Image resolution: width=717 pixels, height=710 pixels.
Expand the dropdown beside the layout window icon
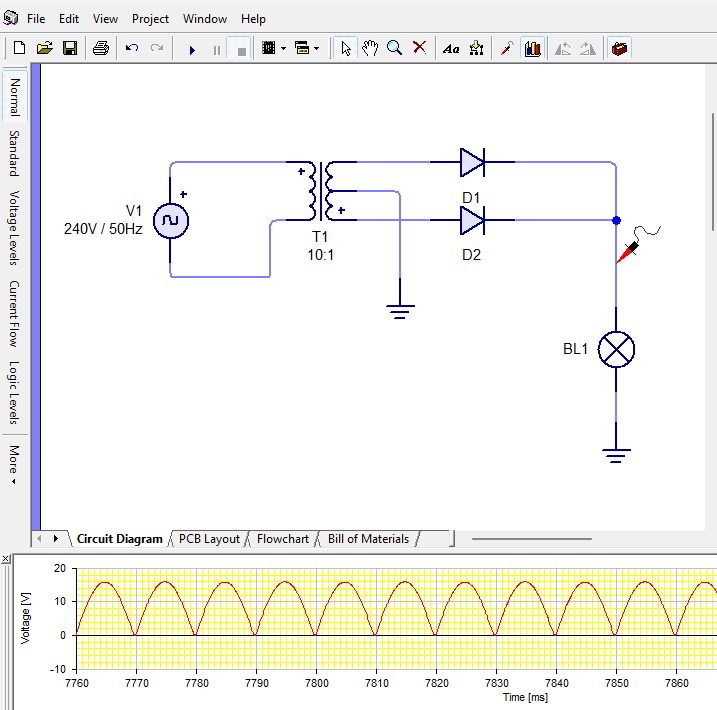tap(317, 48)
